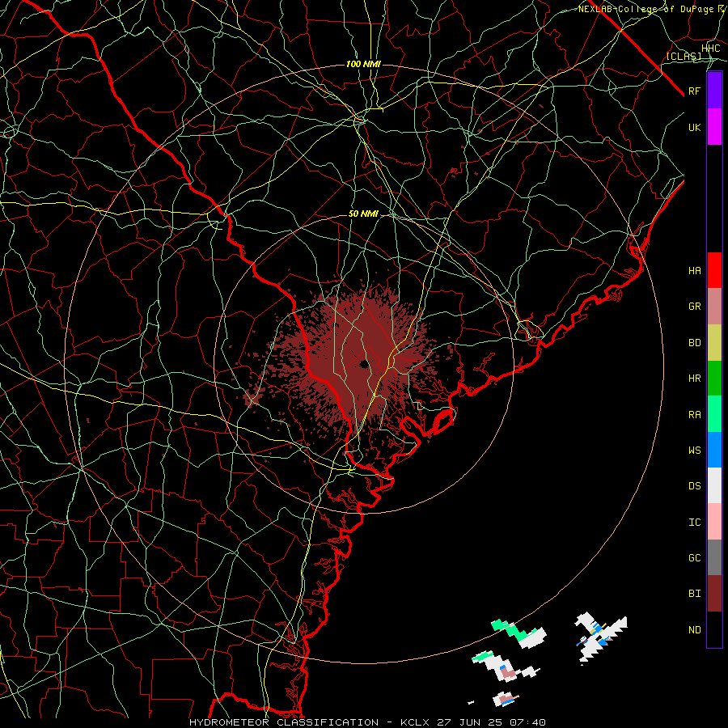The height and width of the screenshot is (728, 728).
Task: Click the UK magenta legend swatch
Action: coord(714,127)
